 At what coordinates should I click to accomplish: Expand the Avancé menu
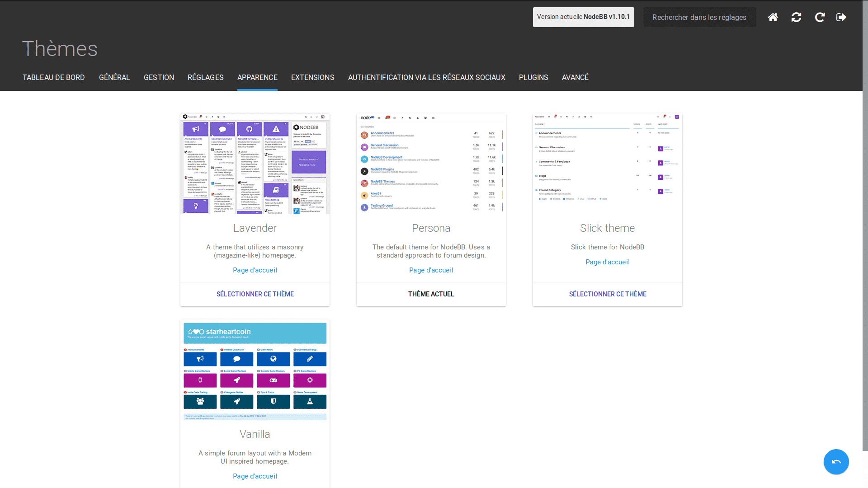click(575, 77)
